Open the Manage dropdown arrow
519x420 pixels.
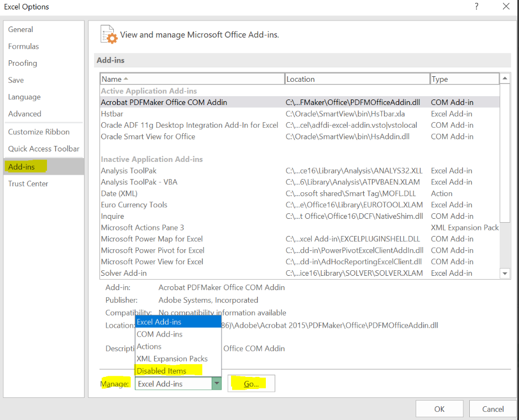(x=217, y=384)
